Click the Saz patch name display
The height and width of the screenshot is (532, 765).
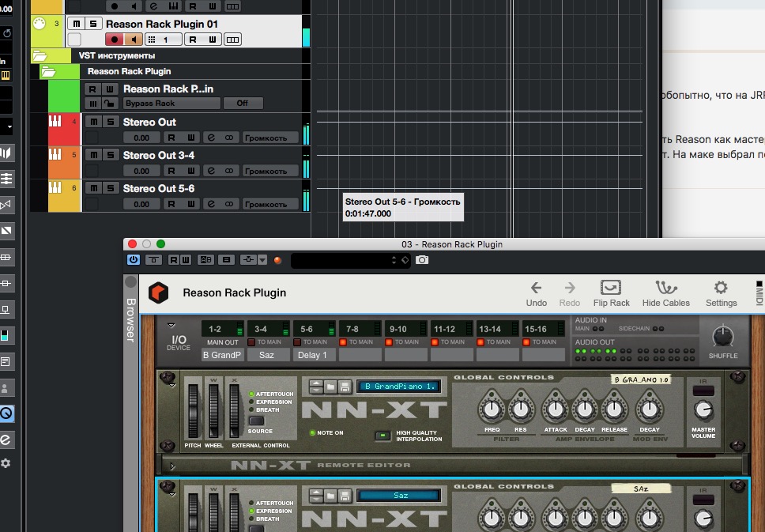point(399,496)
